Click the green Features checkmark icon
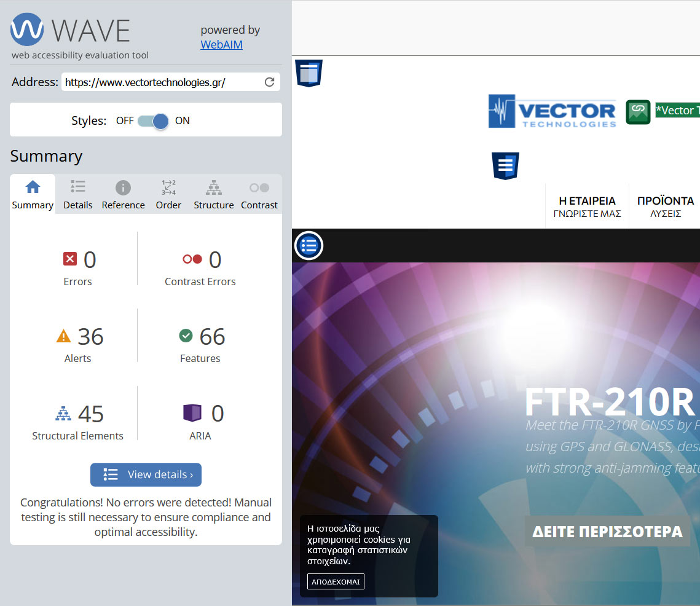 186,336
